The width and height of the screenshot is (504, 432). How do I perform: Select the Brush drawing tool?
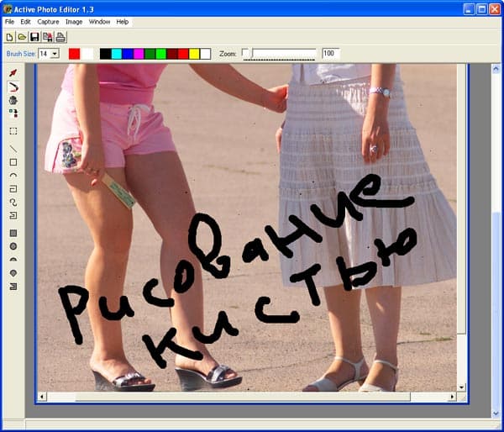click(13, 87)
